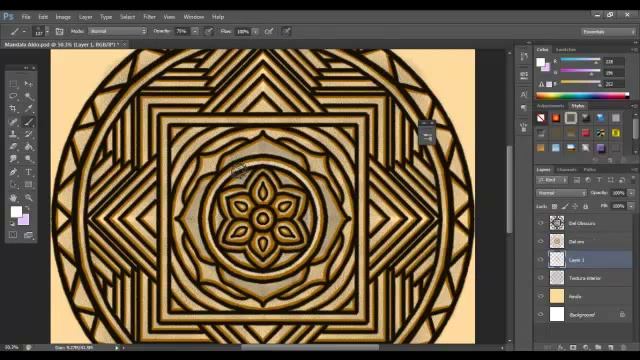This screenshot has width=640, height=360.
Task: Select the Hand tool
Action: [x=13, y=198]
